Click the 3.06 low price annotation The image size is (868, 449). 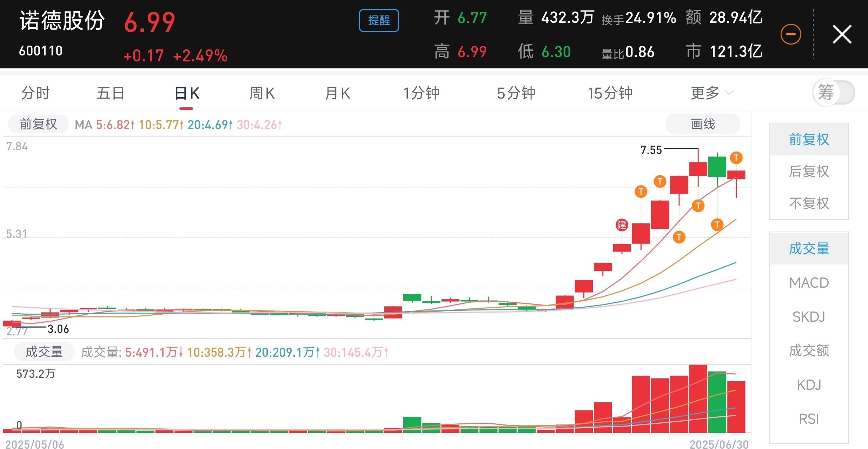(58, 329)
